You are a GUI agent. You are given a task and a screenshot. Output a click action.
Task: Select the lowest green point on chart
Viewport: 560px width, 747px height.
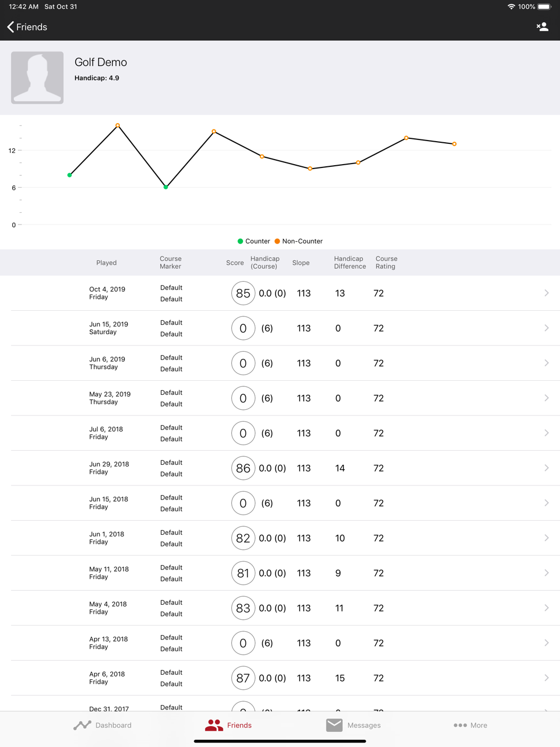pyautogui.click(x=166, y=187)
